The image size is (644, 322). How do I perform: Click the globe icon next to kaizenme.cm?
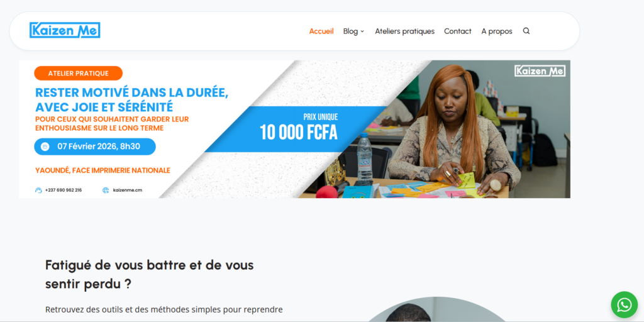(x=106, y=190)
